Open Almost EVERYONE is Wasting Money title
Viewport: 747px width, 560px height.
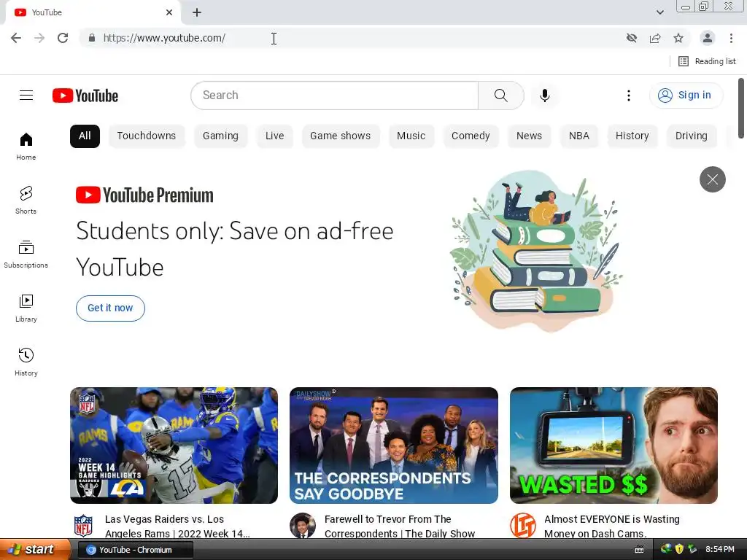coord(612,526)
